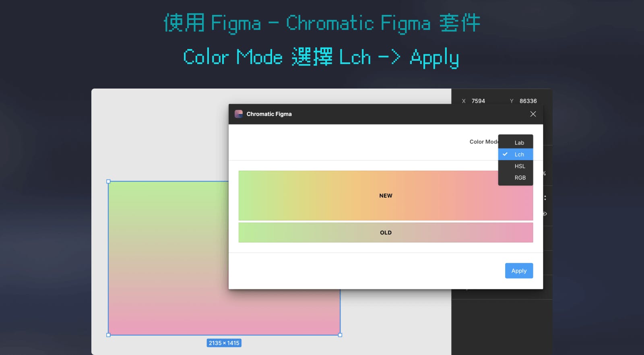
Task: Choose the checked Lch option
Action: (515, 154)
